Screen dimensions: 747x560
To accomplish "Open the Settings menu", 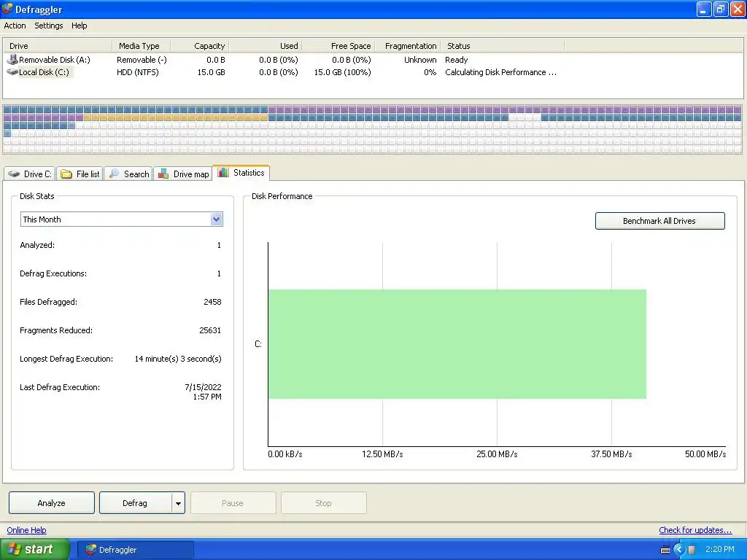I will pyautogui.click(x=49, y=26).
